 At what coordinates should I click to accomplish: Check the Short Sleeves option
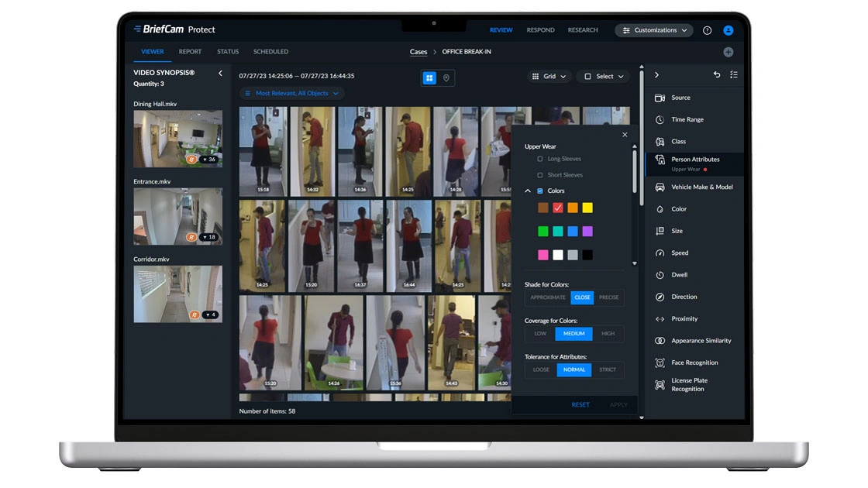(540, 175)
